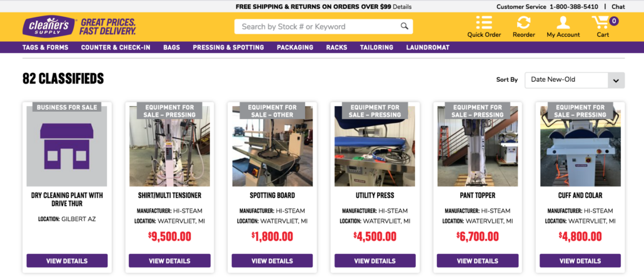Open the Racks menu
The width and height of the screenshot is (644, 279).
click(336, 47)
